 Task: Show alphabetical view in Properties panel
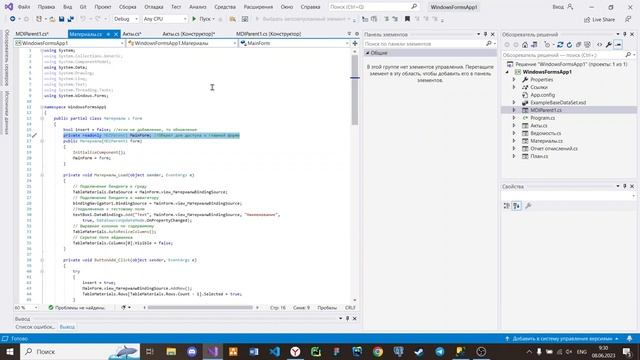pos(517,206)
